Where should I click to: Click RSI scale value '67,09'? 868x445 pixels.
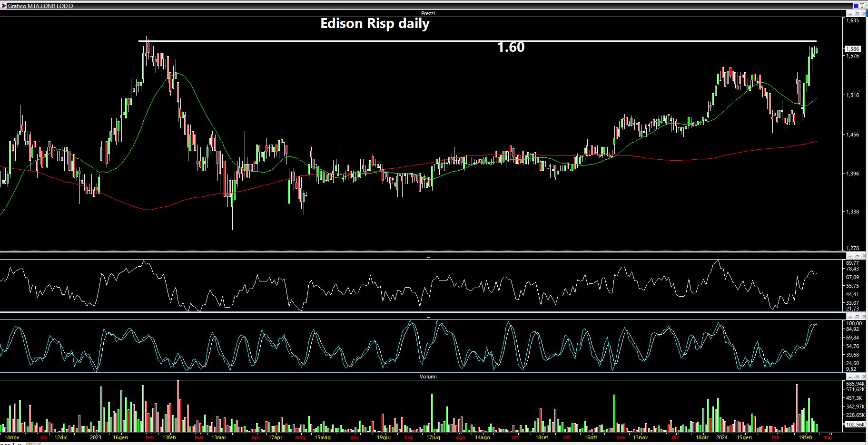(x=852, y=277)
